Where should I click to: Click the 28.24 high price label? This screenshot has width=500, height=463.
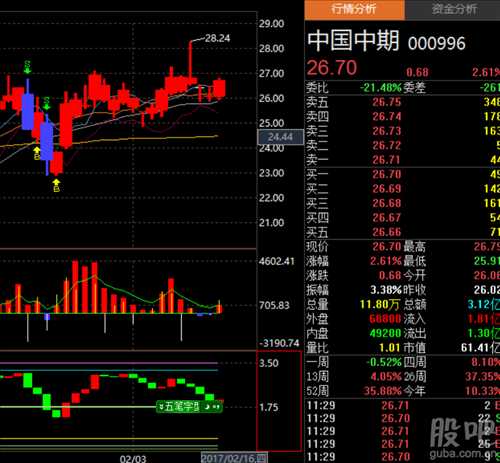tap(217, 39)
